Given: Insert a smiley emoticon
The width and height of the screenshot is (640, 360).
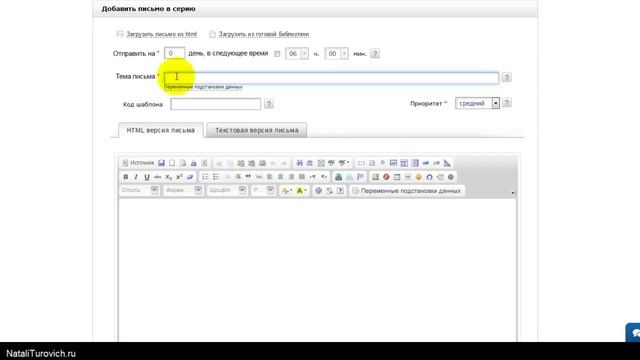Looking at the screenshot, I should 418,177.
